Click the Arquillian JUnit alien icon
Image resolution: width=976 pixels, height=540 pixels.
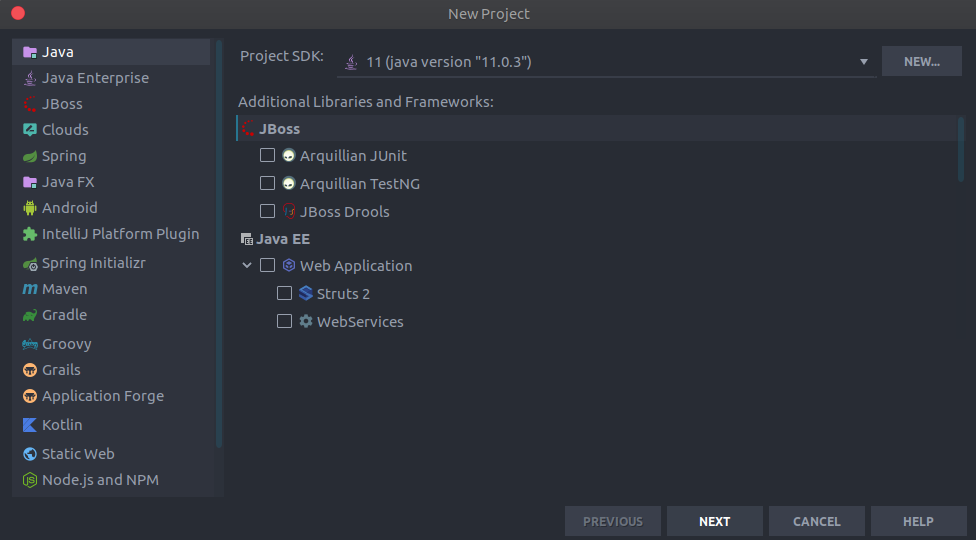(x=288, y=156)
